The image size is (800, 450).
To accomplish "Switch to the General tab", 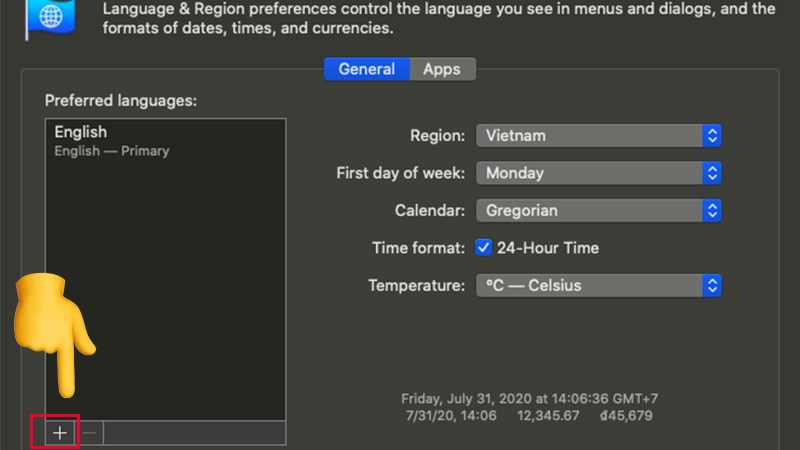I will point(367,69).
